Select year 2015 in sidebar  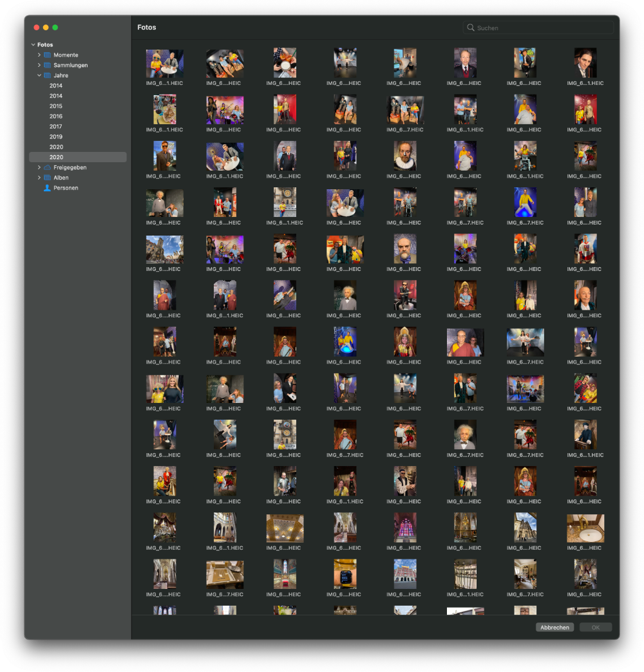click(56, 106)
